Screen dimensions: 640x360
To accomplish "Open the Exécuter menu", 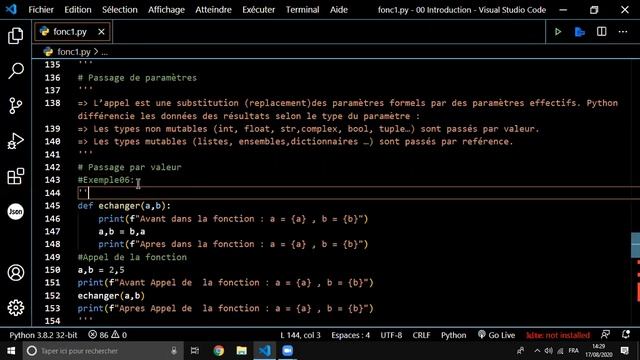I will tap(258, 9).
